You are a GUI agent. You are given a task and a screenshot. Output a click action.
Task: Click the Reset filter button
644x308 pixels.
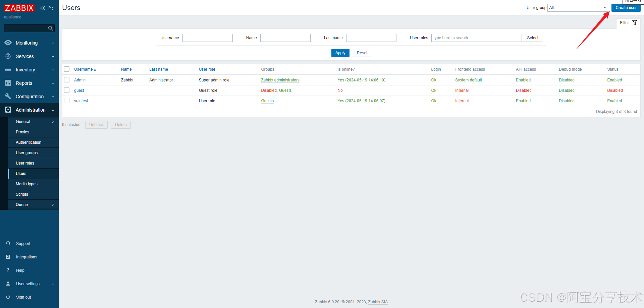click(362, 53)
